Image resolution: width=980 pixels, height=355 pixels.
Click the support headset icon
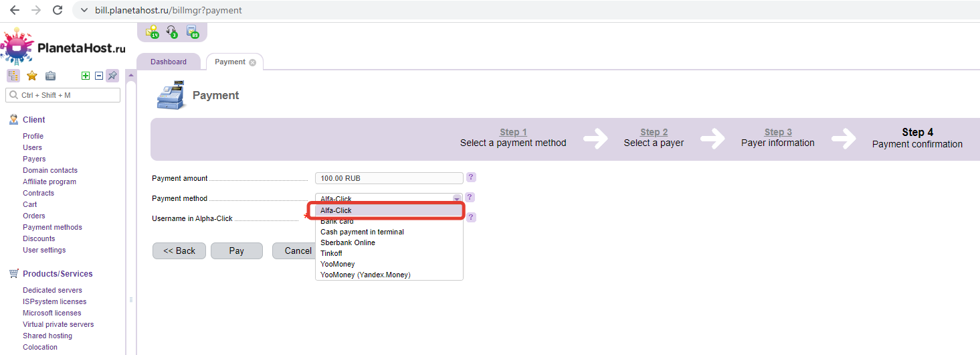tap(172, 31)
